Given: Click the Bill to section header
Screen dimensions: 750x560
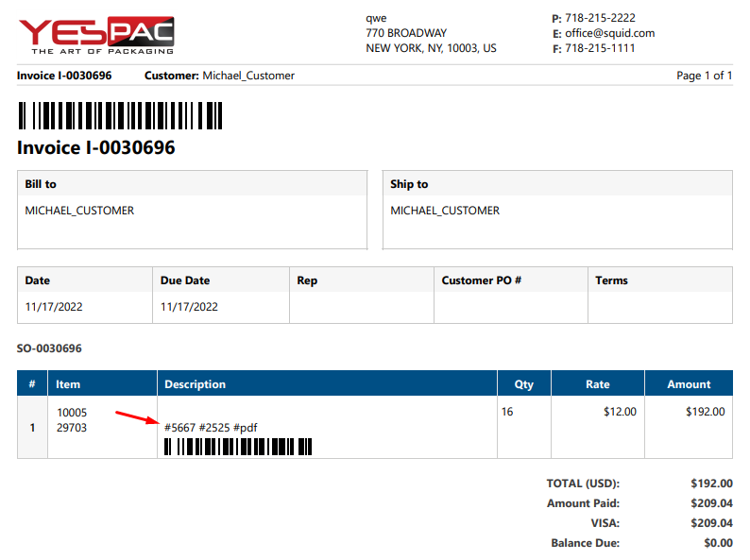Looking at the screenshot, I should [41, 184].
